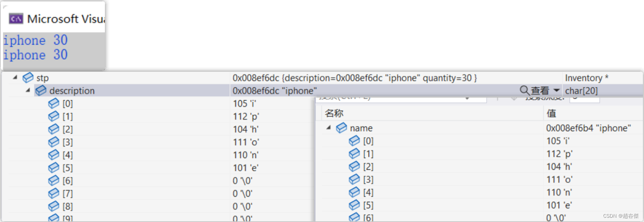This screenshot has height=222, width=644.
Task: Click the stp value with quantity=30
Action: point(355,78)
